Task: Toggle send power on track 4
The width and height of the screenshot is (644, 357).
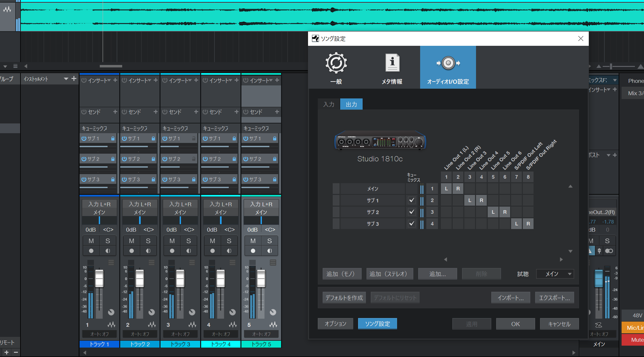Action: [x=205, y=112]
